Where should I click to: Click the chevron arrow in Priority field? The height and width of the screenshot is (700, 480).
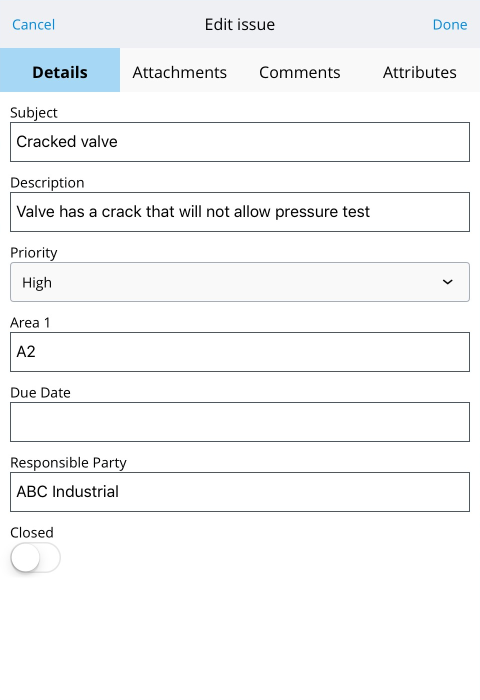pyautogui.click(x=447, y=282)
